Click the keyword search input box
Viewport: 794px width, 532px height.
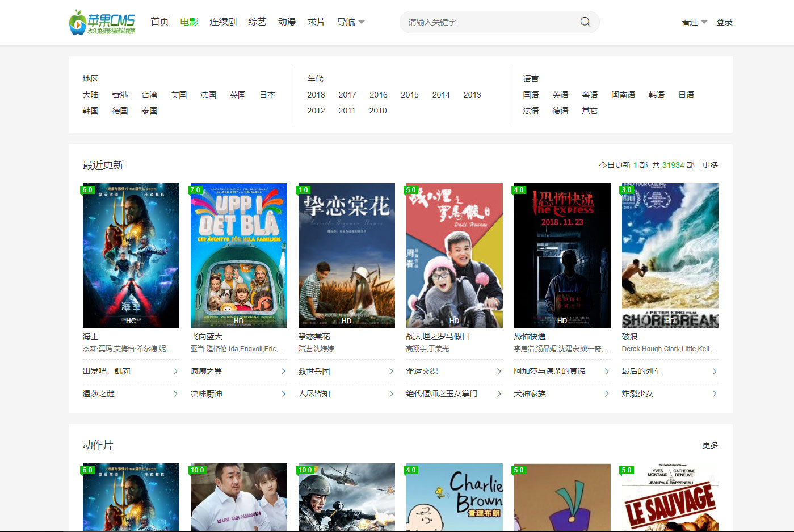488,22
